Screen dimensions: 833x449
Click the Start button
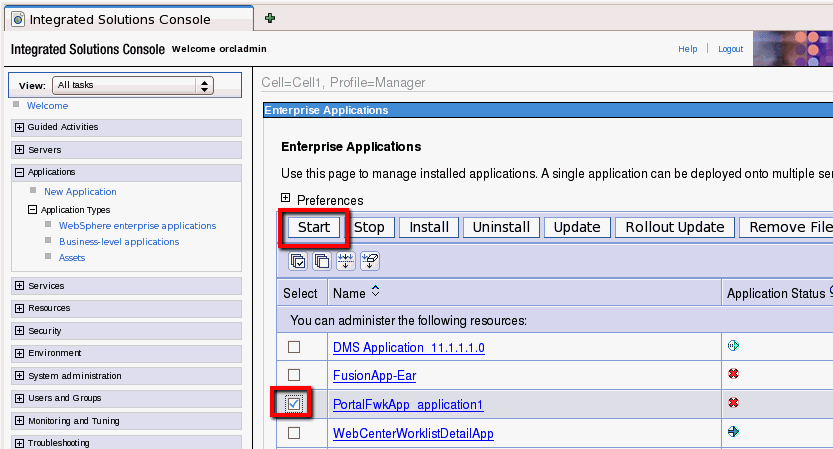(314, 227)
